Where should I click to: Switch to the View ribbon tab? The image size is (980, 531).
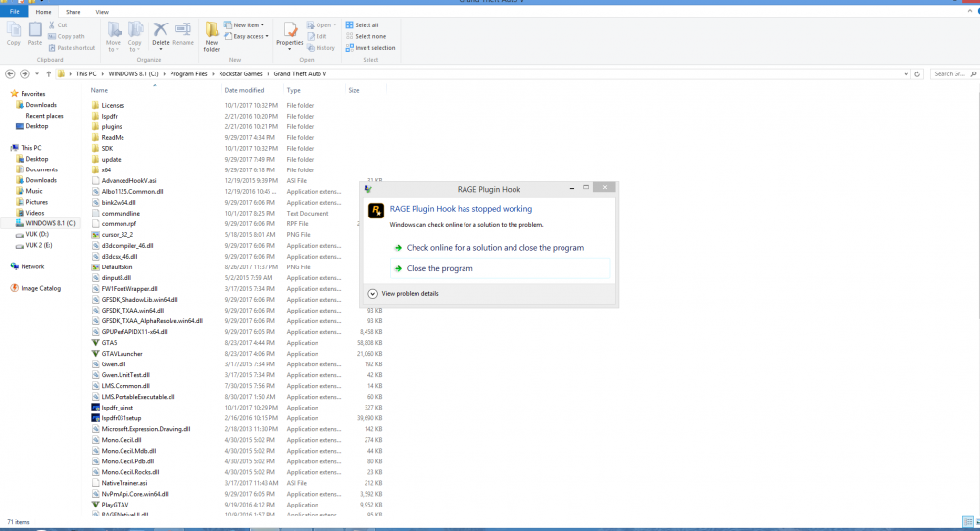pyautogui.click(x=102, y=11)
